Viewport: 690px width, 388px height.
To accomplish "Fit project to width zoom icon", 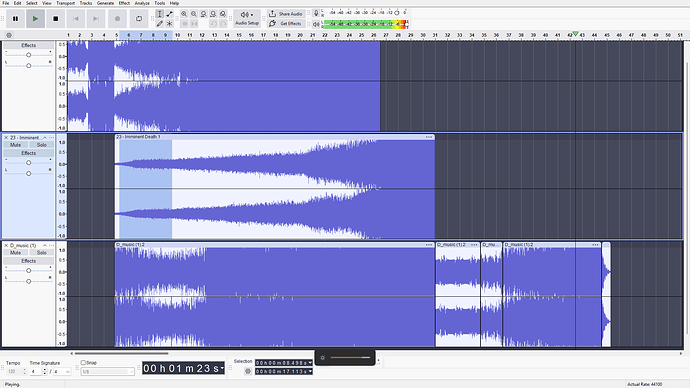I will [x=213, y=14].
